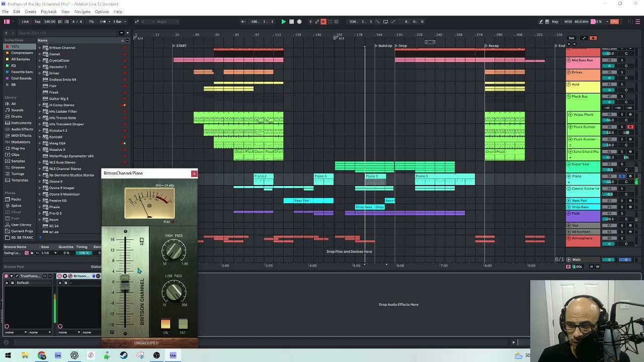Open the Playback menu
This screenshot has height=362, width=644.
click(x=48, y=12)
